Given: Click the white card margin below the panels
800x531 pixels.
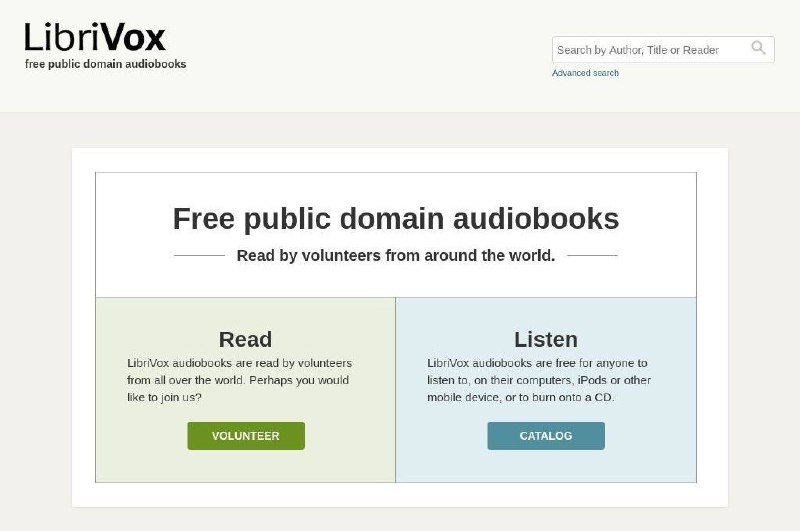Looking at the screenshot, I should tap(396, 495).
